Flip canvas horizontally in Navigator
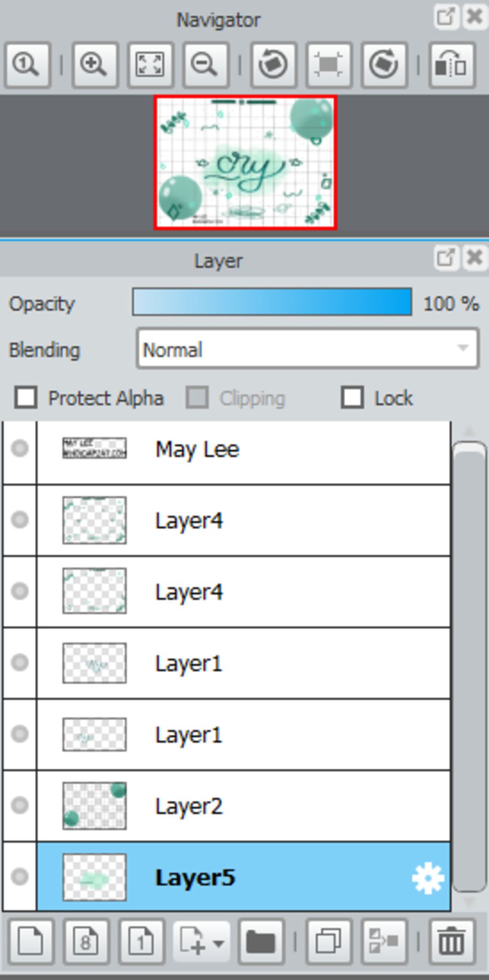489x980 pixels. coord(452,65)
